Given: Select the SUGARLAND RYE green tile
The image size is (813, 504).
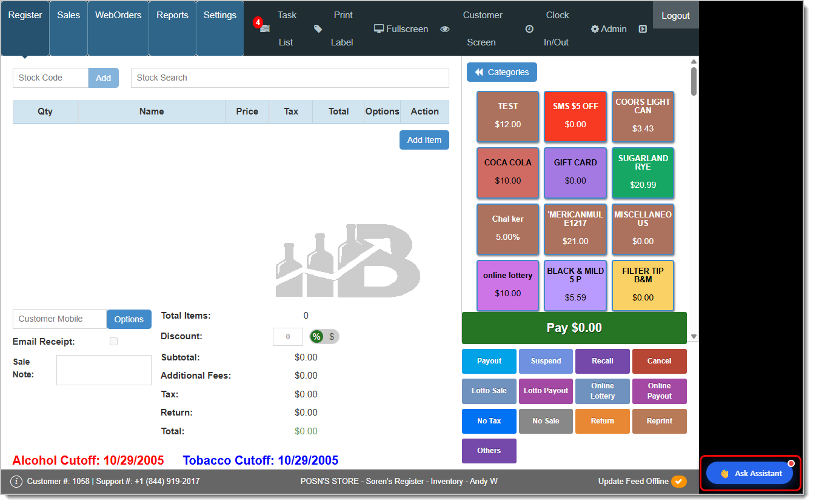Looking at the screenshot, I should click(x=643, y=173).
